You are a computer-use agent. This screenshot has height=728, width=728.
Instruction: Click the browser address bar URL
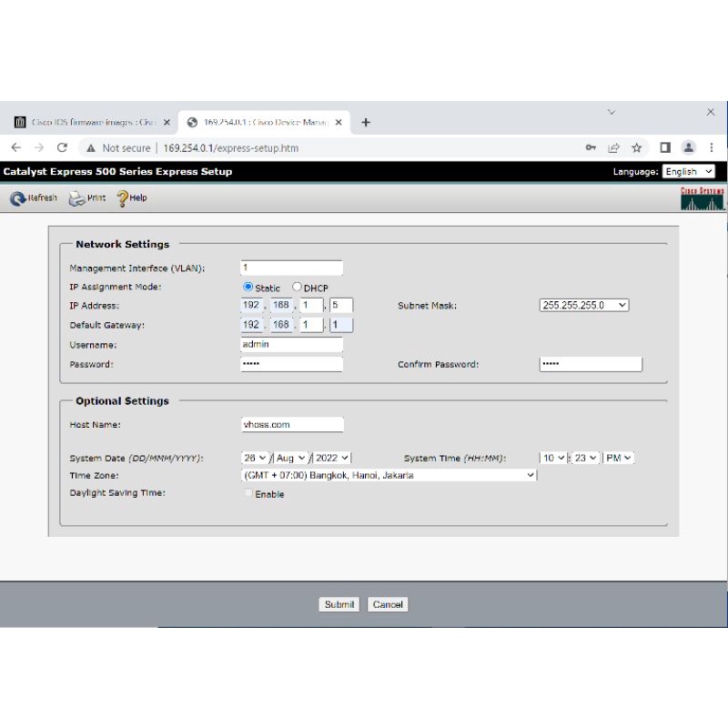[x=231, y=148]
